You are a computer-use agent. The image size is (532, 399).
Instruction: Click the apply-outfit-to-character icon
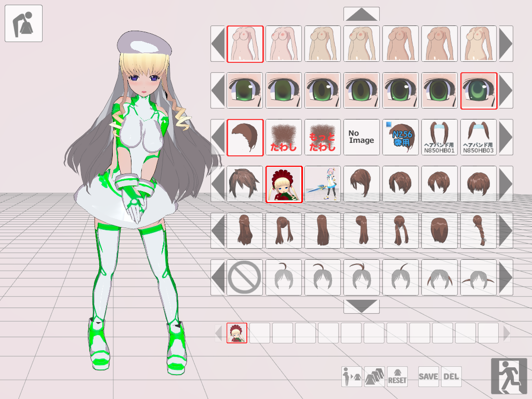point(352,376)
